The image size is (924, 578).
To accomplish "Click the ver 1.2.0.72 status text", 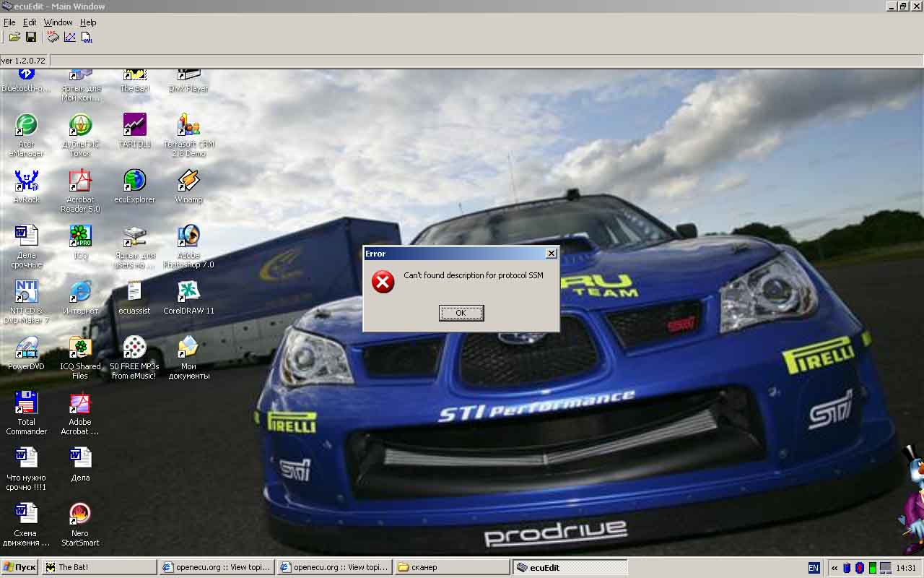I will tap(23, 61).
